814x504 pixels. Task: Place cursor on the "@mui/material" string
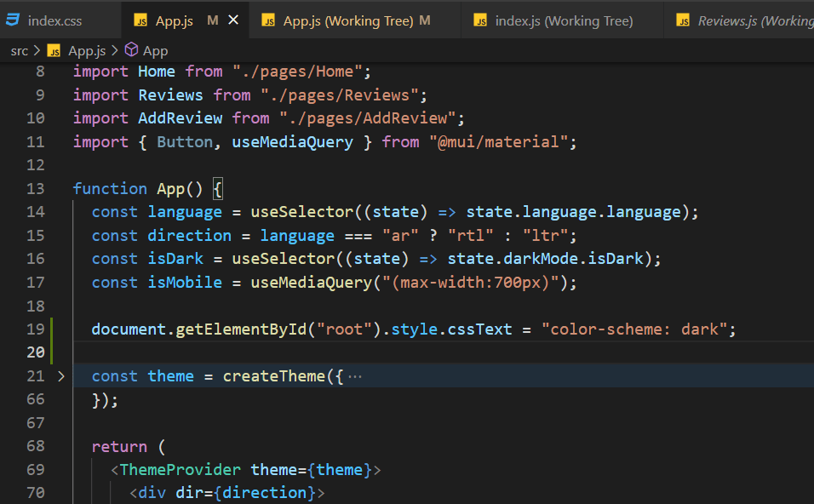500,141
